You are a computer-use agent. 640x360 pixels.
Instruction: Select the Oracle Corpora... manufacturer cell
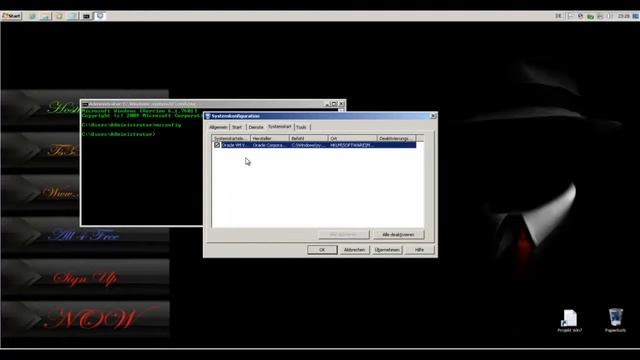[x=269, y=145]
